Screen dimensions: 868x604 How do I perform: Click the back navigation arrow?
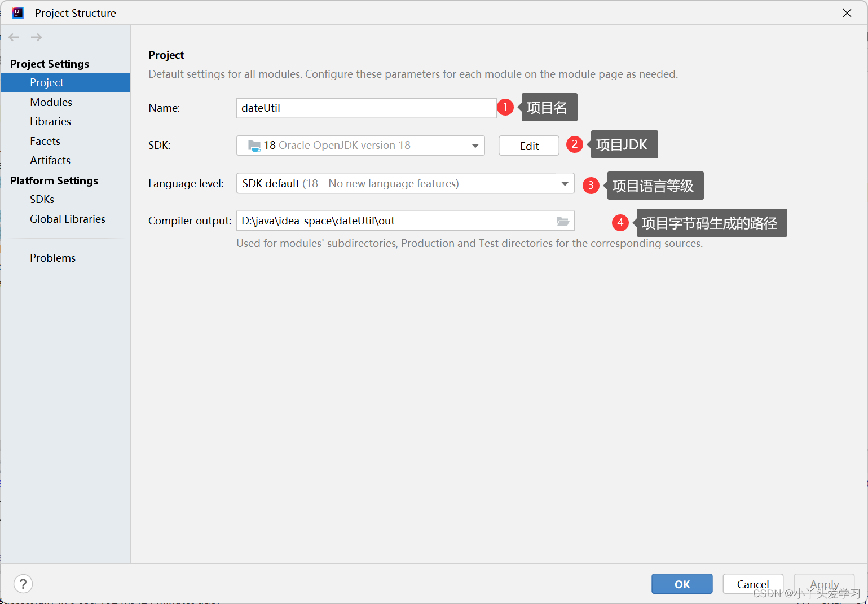[x=14, y=37]
